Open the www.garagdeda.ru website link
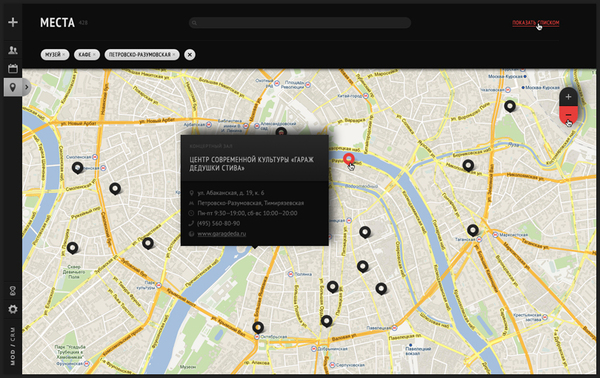This screenshot has height=378, width=600. point(222,234)
